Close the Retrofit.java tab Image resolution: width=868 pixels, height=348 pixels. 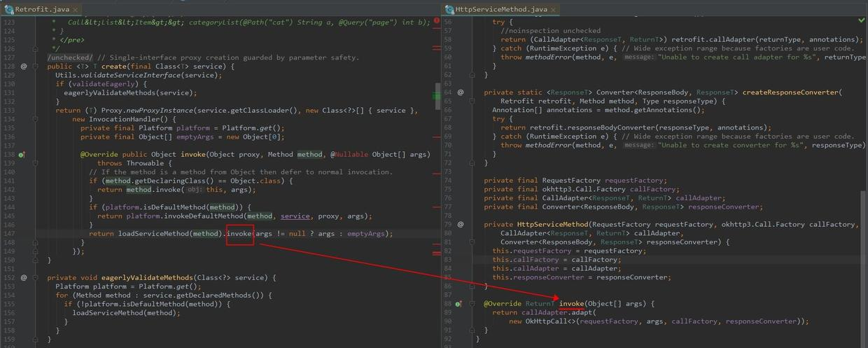click(74, 10)
